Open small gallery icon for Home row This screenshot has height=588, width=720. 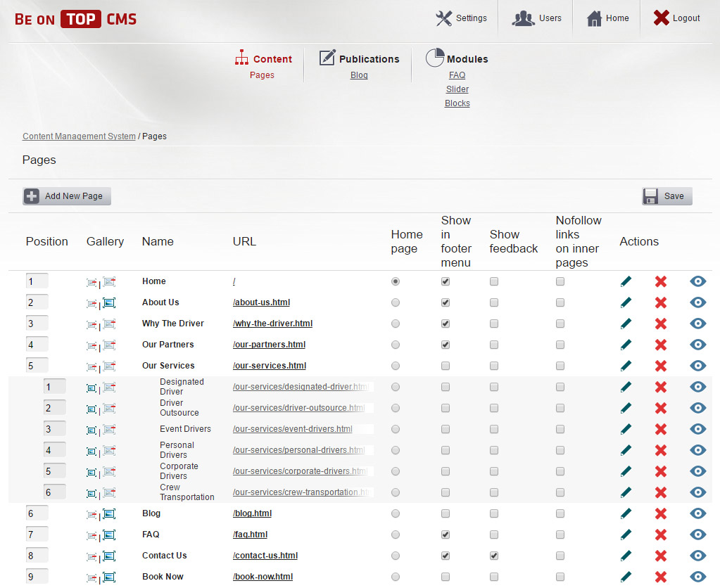(91, 282)
